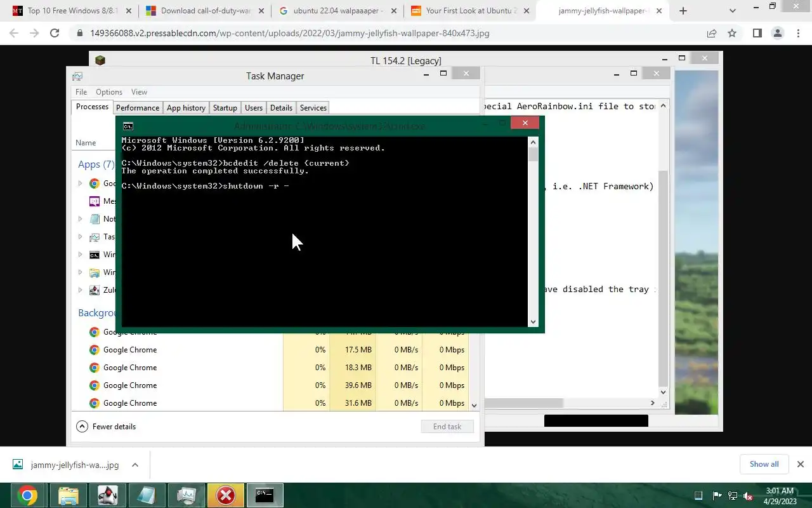Image resolution: width=812 pixels, height=508 pixels.
Task: Click Command Prompt scrollbar down arrow
Action: 533,322
